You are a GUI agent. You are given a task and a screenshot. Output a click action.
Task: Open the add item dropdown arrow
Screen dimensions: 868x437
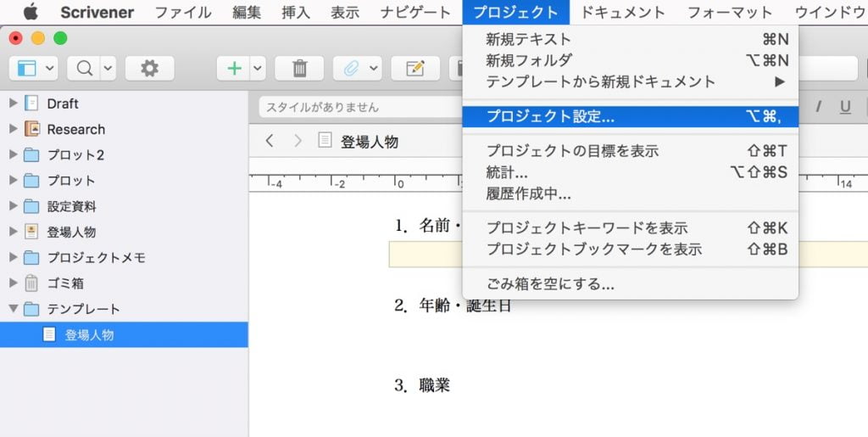pos(258,68)
